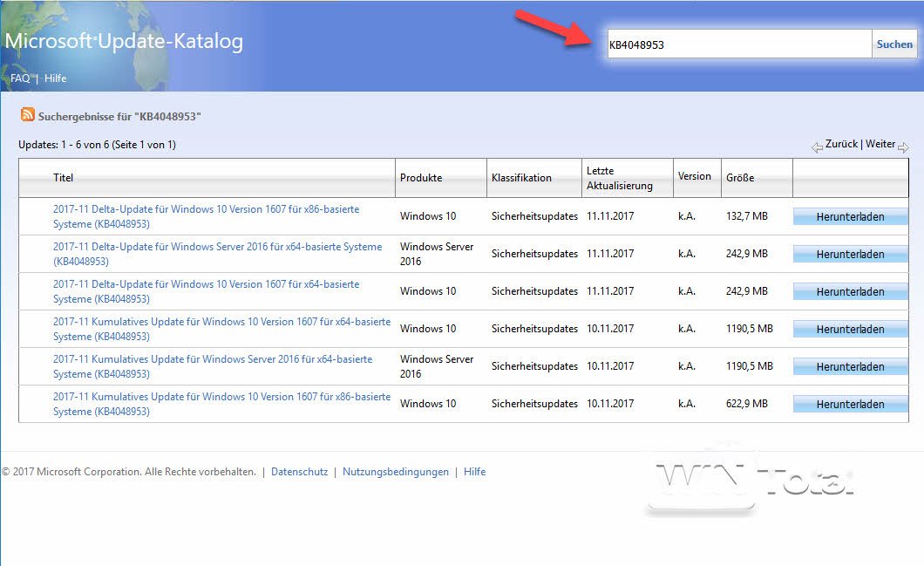924x566 pixels.
Task: Sort results by Klassifikation column
Action: 521,177
